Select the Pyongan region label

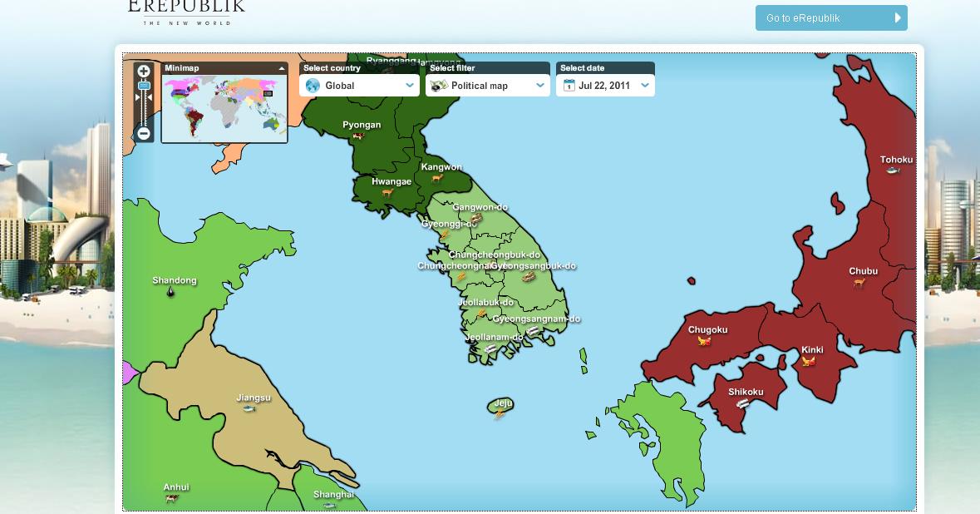pyautogui.click(x=362, y=125)
